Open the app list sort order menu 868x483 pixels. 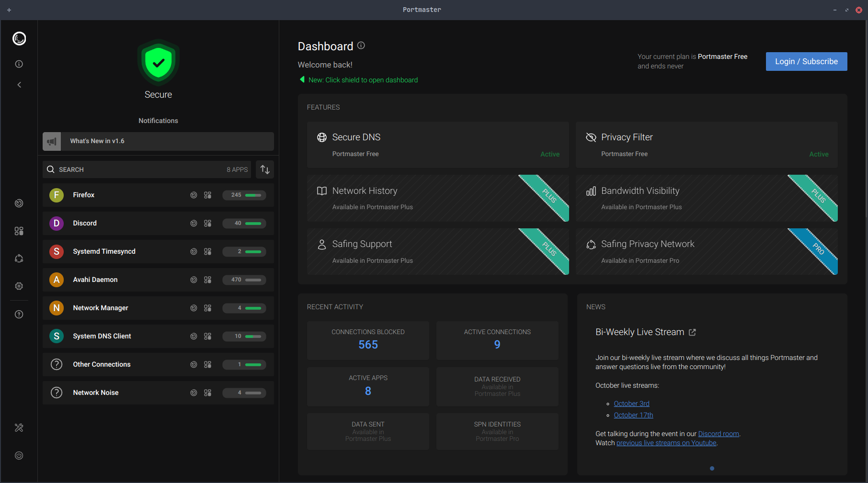(x=265, y=169)
